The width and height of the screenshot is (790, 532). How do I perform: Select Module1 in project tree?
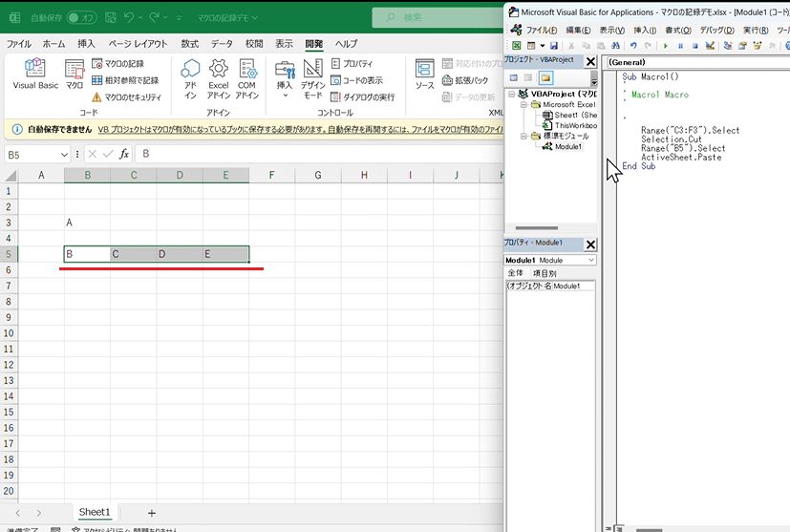568,146
